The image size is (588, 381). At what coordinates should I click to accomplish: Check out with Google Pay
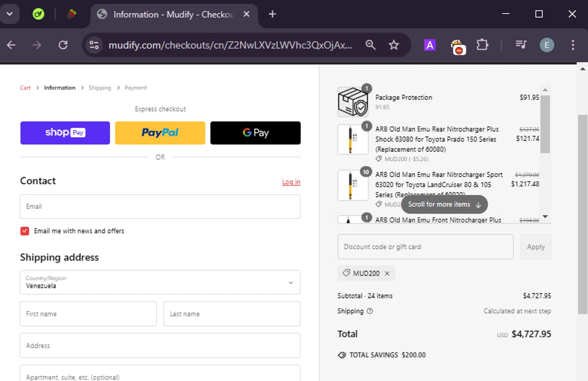coord(256,133)
